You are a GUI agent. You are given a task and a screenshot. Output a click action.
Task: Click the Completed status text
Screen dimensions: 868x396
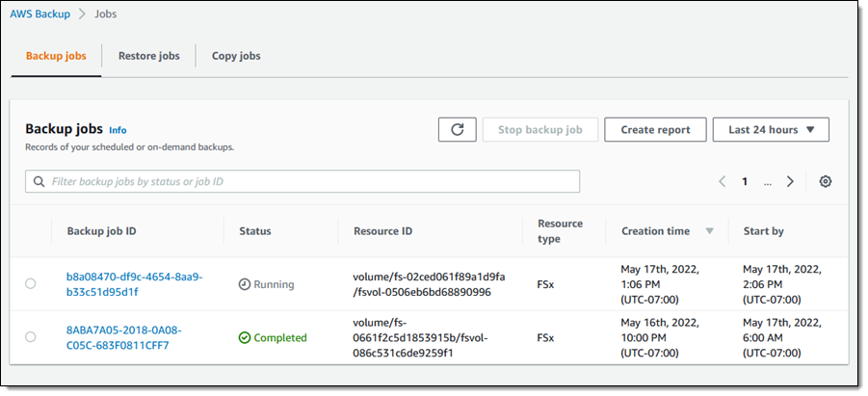pyautogui.click(x=280, y=338)
